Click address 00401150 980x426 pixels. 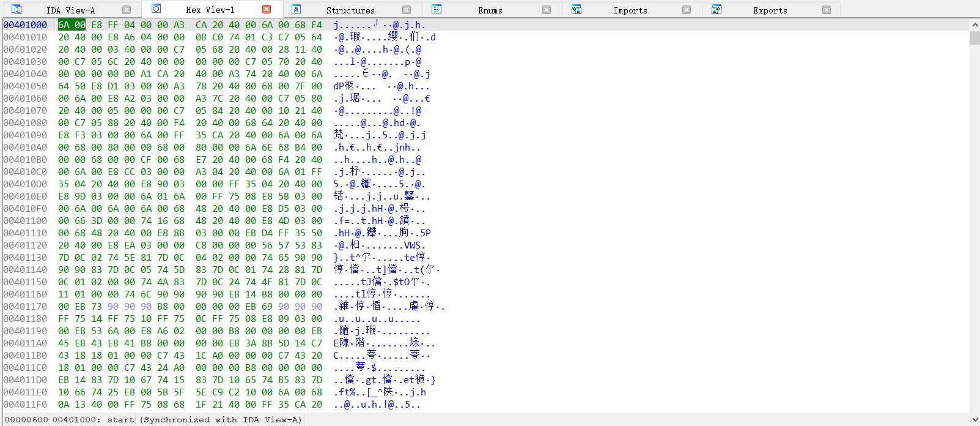(25, 282)
